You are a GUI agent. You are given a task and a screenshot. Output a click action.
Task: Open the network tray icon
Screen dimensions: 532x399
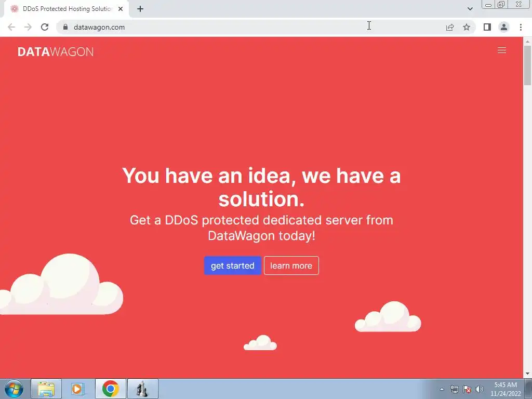(x=454, y=389)
